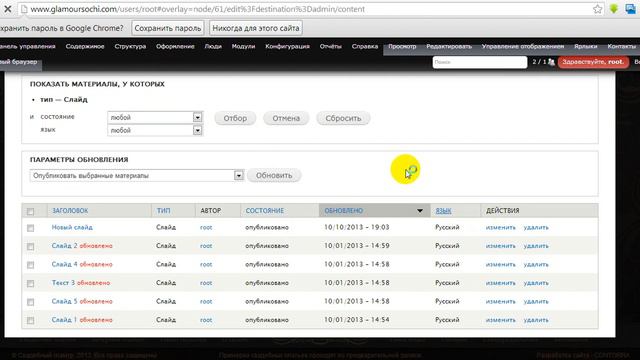Toggle the select-all checkbox in the table header
Viewport: 640px width, 360px height.
(30, 211)
